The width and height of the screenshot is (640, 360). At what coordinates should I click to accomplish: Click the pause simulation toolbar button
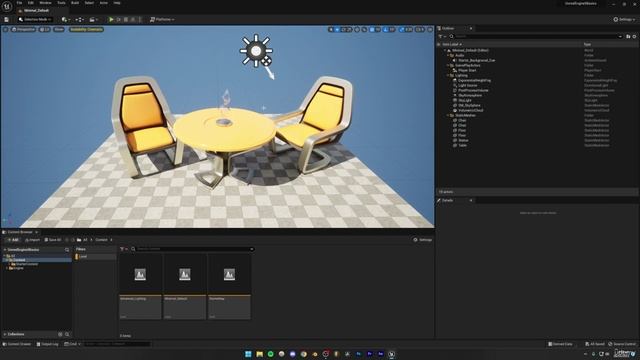click(119, 20)
